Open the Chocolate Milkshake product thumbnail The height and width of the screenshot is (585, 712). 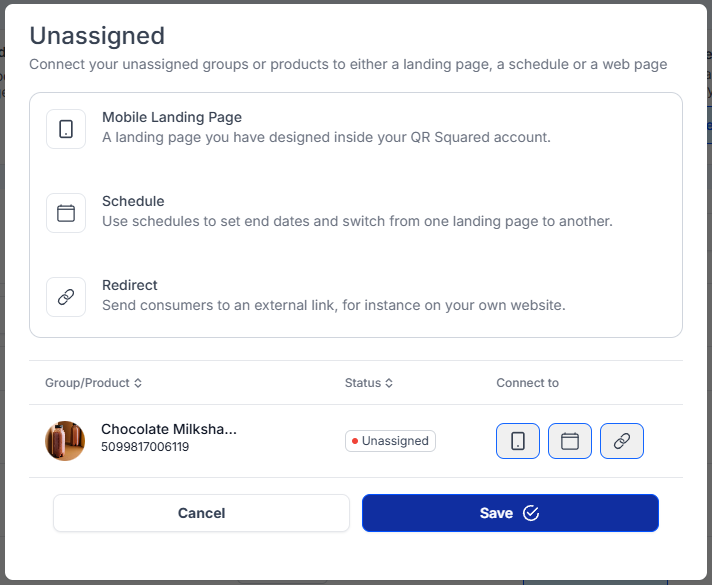pyautogui.click(x=65, y=441)
